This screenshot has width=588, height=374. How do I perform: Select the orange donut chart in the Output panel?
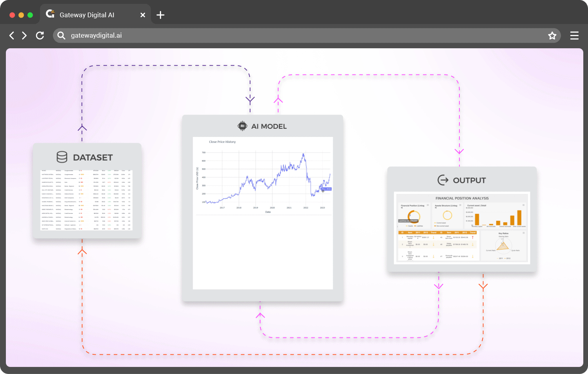414,215
